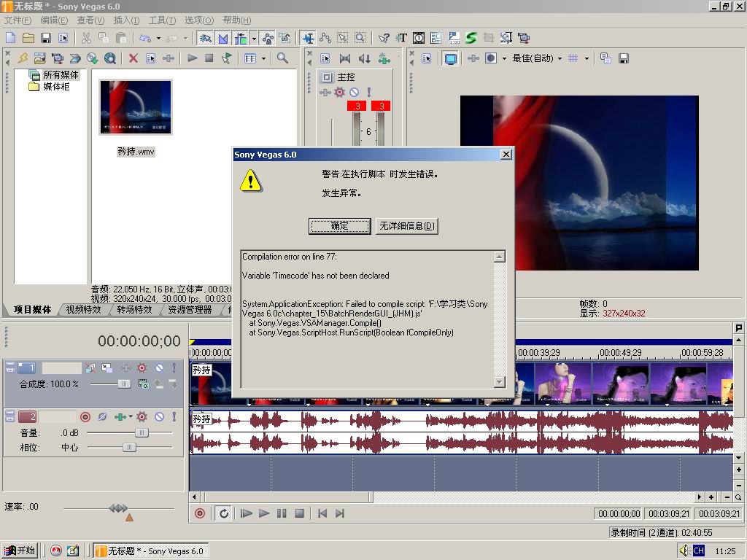Screen dimensions: 747x560
Task: Open the 选项(O) menu
Action: 198,20
